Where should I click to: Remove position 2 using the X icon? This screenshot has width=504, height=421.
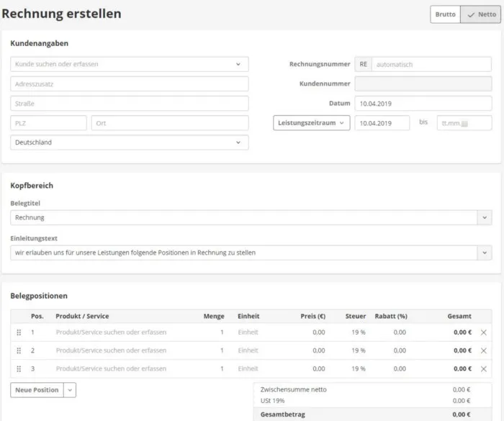tap(483, 350)
